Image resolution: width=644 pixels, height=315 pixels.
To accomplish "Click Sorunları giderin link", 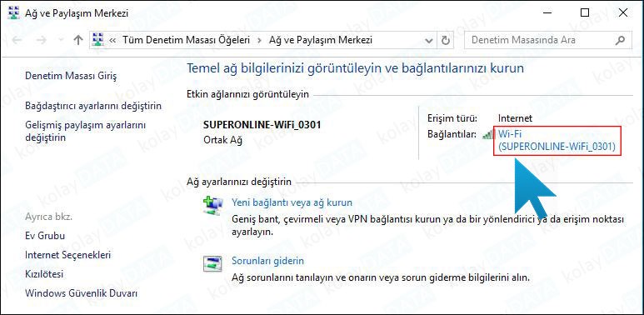I will (267, 261).
